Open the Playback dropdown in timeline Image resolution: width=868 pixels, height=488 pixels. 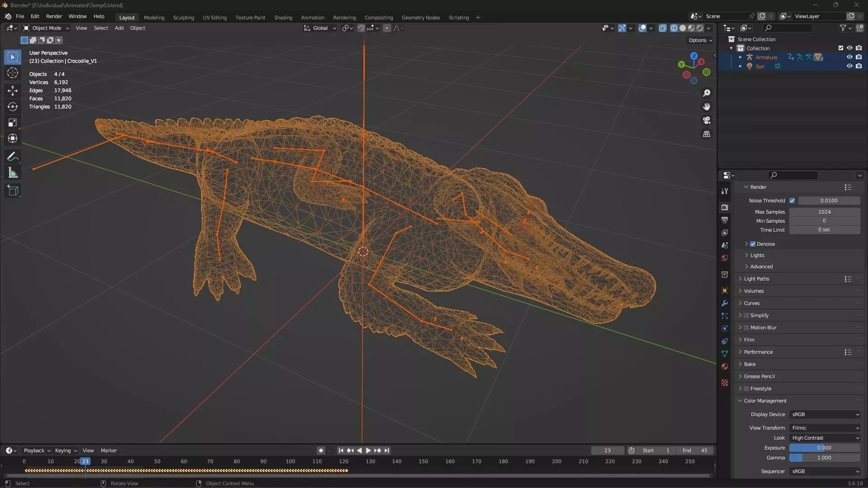[37, 450]
